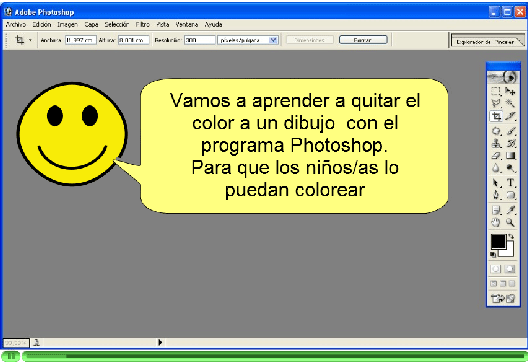Expand Crop tool preset picker arrow

[x=30, y=40]
